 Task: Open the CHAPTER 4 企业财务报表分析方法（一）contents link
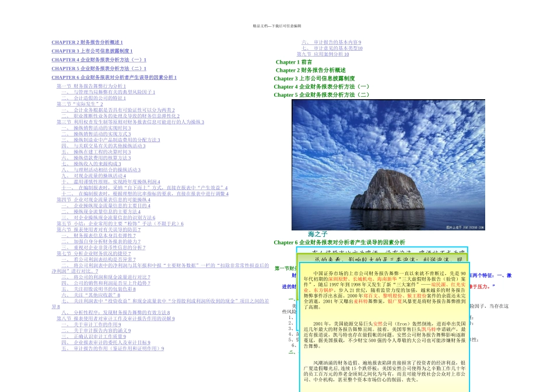pyautogui.click(x=99, y=60)
